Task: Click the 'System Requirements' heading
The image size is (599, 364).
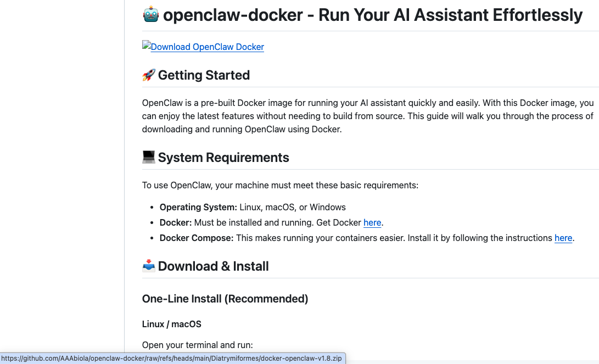Action: coord(223,158)
